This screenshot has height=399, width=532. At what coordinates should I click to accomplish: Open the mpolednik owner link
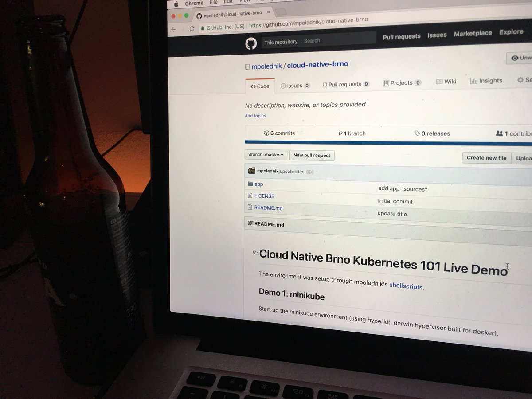coord(266,66)
